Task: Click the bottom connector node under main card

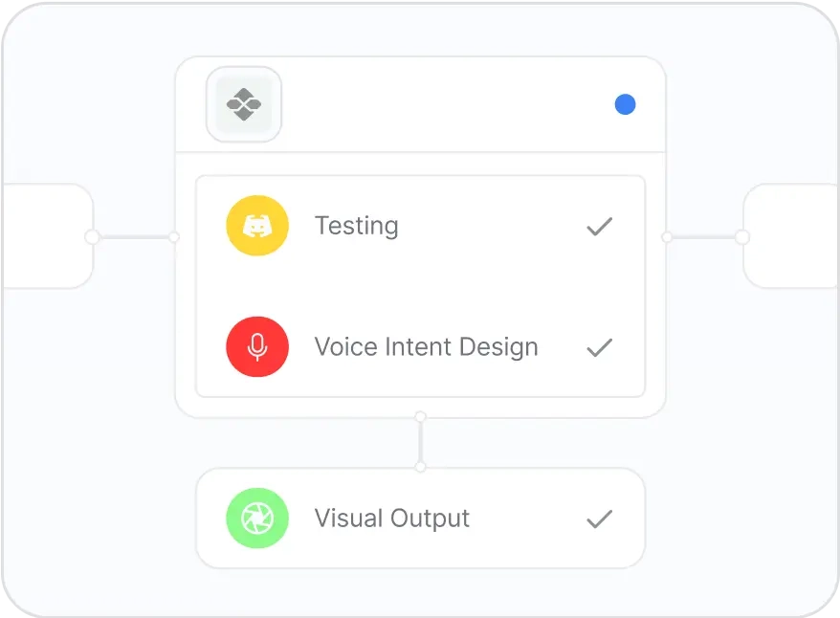Action: pos(420,417)
